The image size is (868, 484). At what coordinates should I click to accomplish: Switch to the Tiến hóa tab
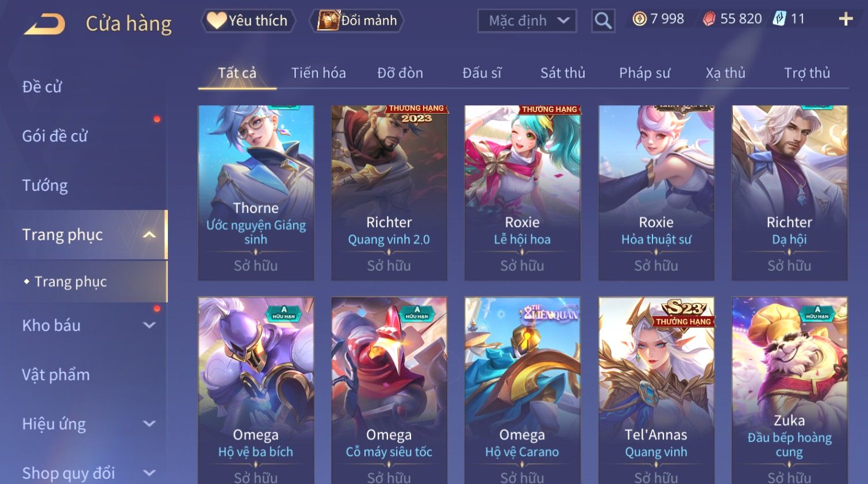click(318, 73)
